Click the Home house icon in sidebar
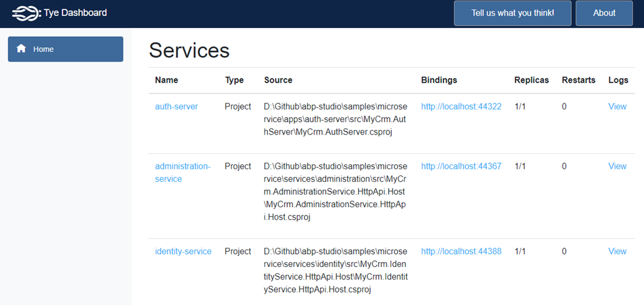644x305 pixels. (21, 49)
